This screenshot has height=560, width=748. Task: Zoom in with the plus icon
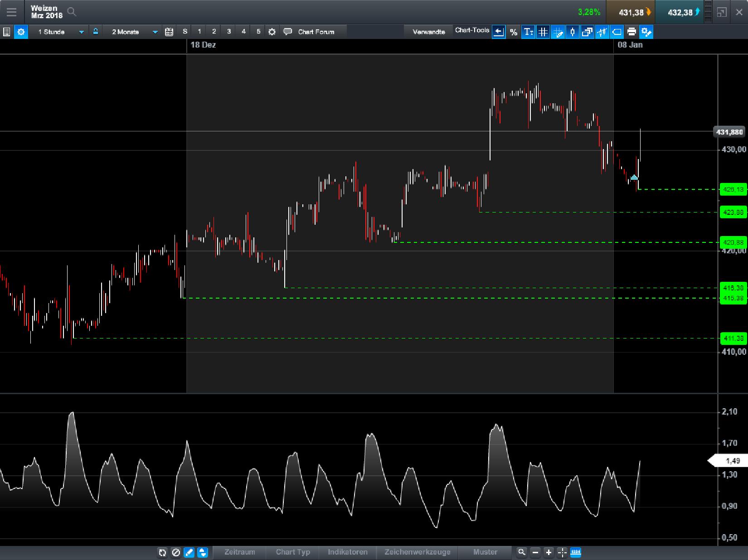click(549, 552)
